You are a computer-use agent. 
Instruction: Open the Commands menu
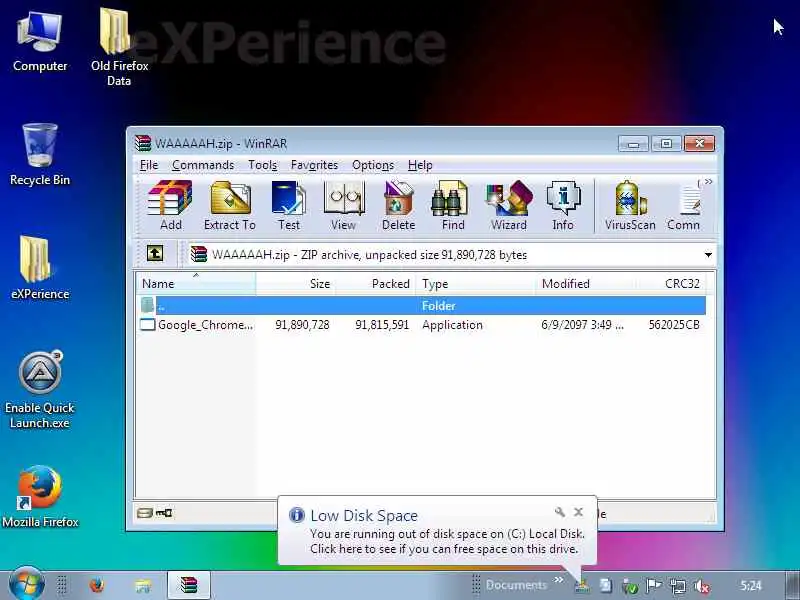click(x=203, y=165)
